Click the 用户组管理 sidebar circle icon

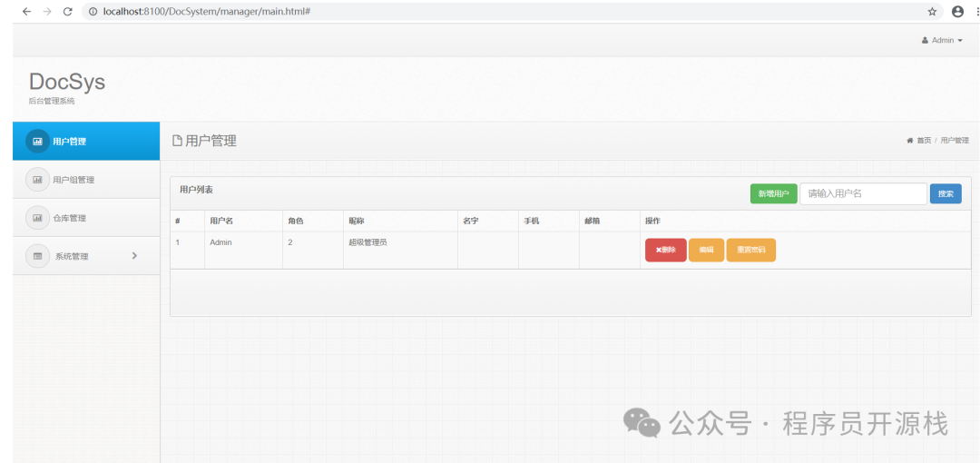point(38,180)
